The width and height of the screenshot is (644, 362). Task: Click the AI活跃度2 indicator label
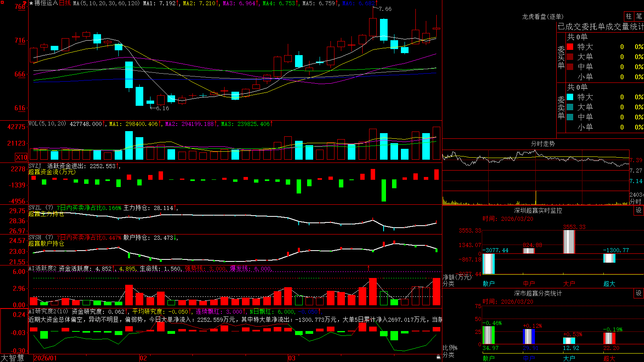coord(43,268)
